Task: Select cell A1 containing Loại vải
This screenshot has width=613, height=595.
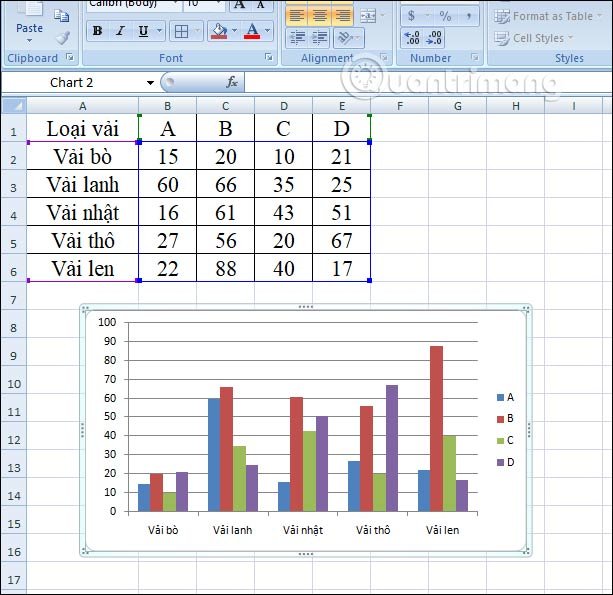Action: click(x=82, y=128)
